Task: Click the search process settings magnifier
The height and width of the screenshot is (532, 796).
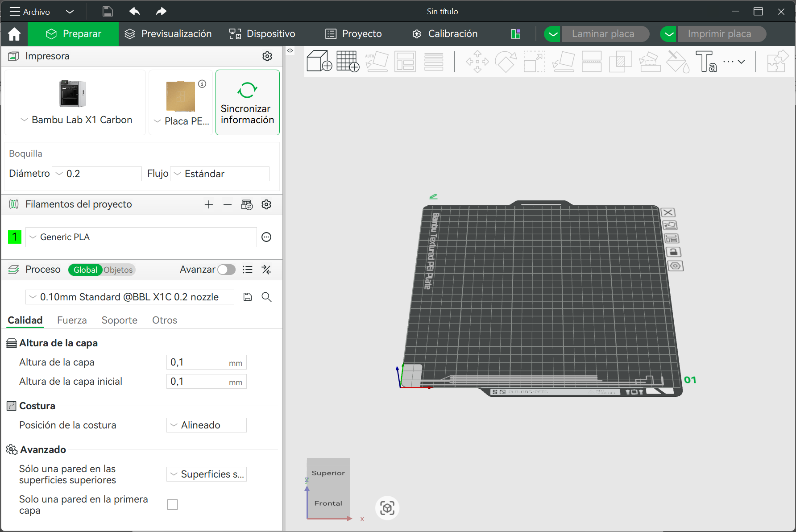Action: tap(266, 297)
